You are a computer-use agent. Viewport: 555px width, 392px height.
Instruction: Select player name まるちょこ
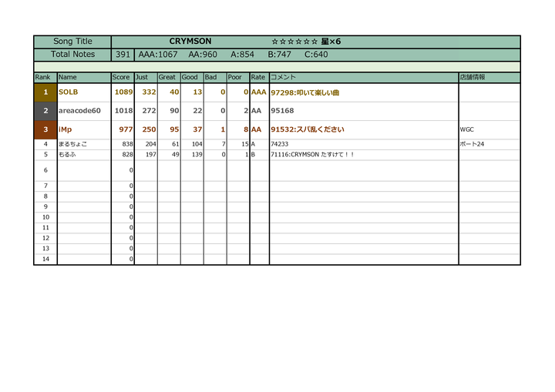[72, 144]
